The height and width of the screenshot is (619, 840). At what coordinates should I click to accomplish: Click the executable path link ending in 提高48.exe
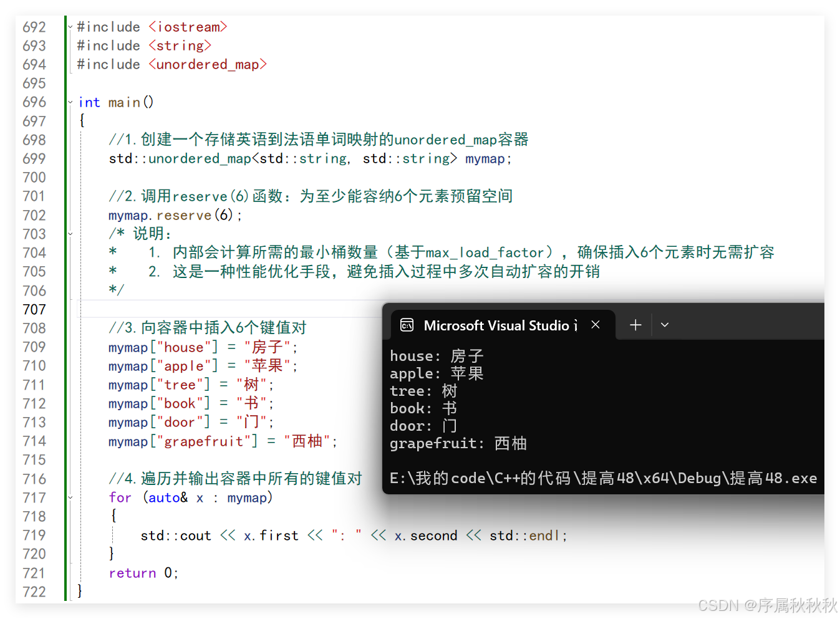coord(602,478)
